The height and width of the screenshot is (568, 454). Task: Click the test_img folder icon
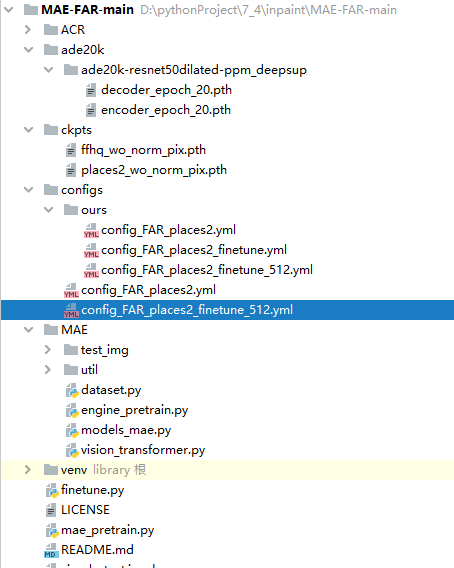71,349
